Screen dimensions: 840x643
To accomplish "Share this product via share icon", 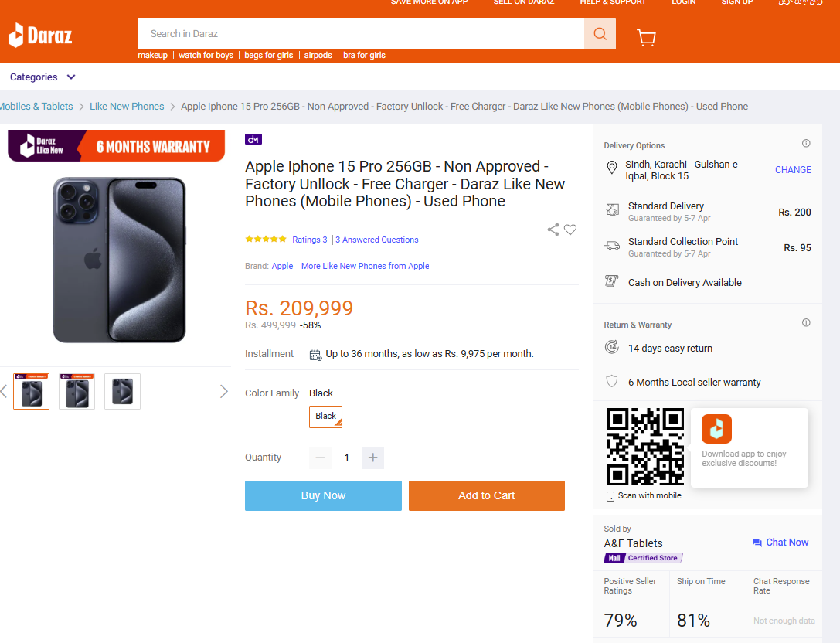I will pyautogui.click(x=553, y=230).
